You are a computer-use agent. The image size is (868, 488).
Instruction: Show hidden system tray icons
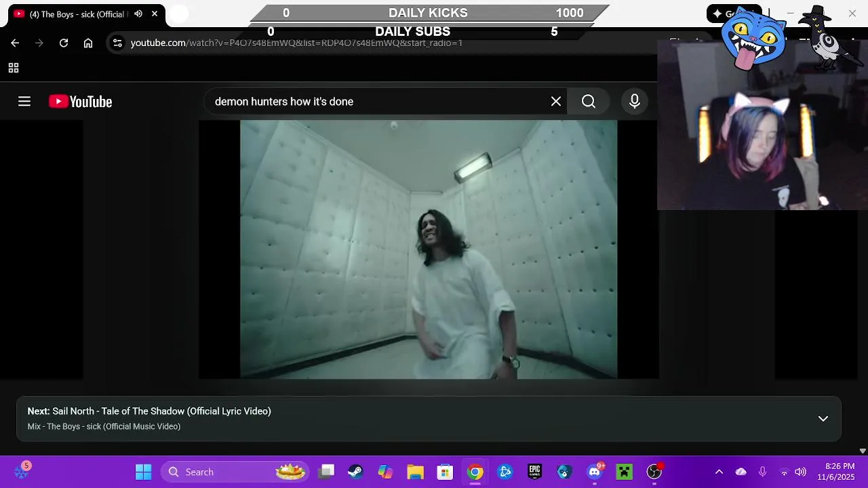coord(719,472)
